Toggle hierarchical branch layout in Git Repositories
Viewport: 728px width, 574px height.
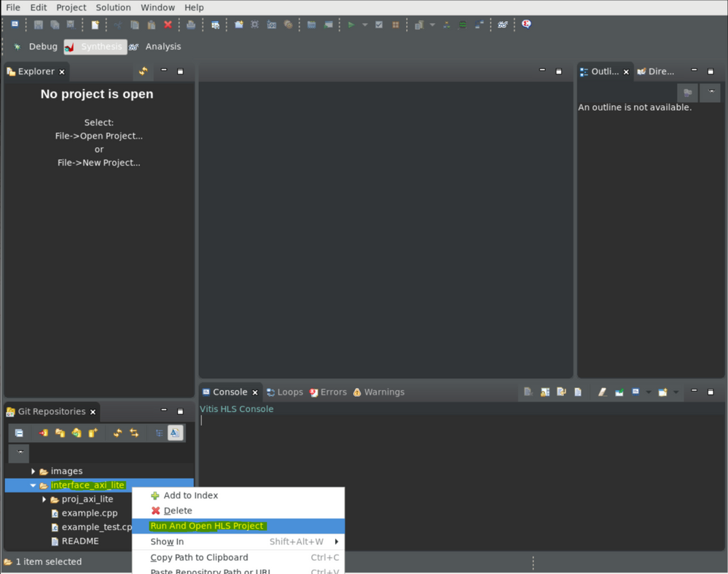(x=159, y=433)
